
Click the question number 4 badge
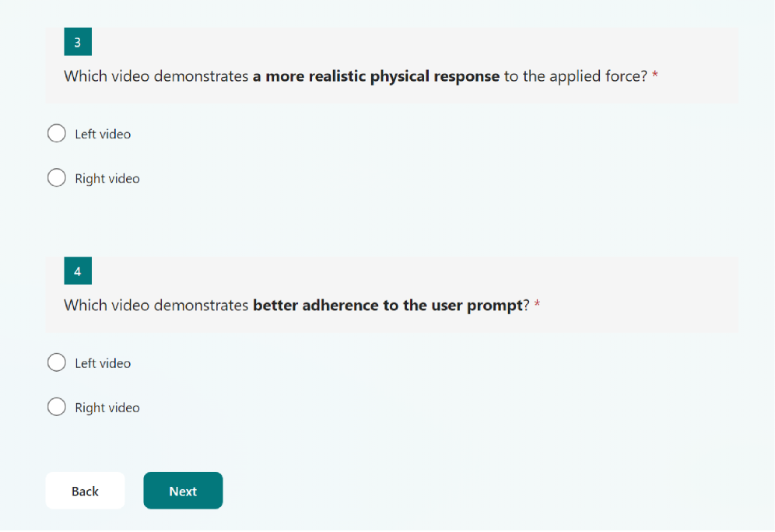[78, 271]
